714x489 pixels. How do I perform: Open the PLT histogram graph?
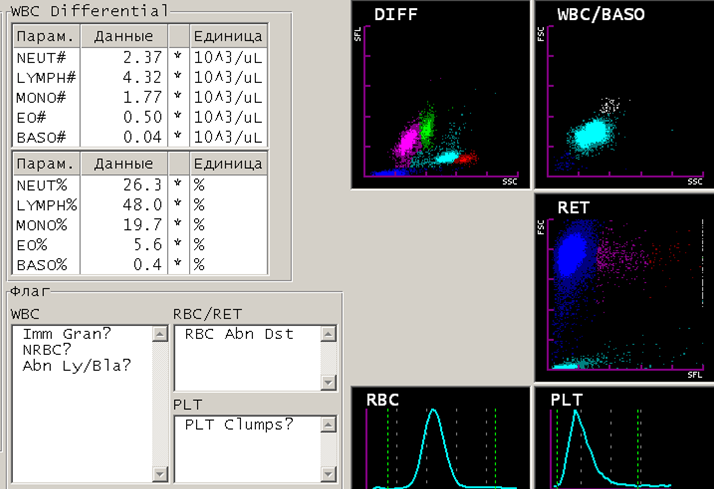pyautogui.click(x=621, y=440)
